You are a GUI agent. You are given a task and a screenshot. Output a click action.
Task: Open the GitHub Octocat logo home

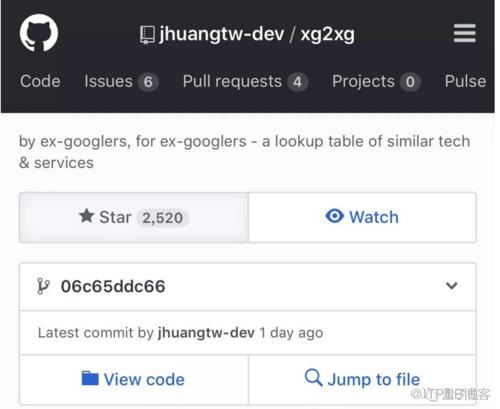click(x=39, y=33)
